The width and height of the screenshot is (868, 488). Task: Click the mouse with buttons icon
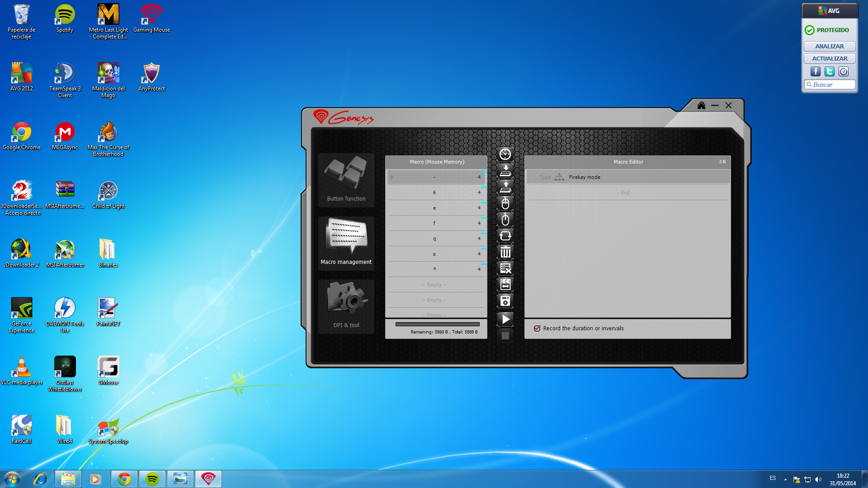pyautogui.click(x=505, y=203)
